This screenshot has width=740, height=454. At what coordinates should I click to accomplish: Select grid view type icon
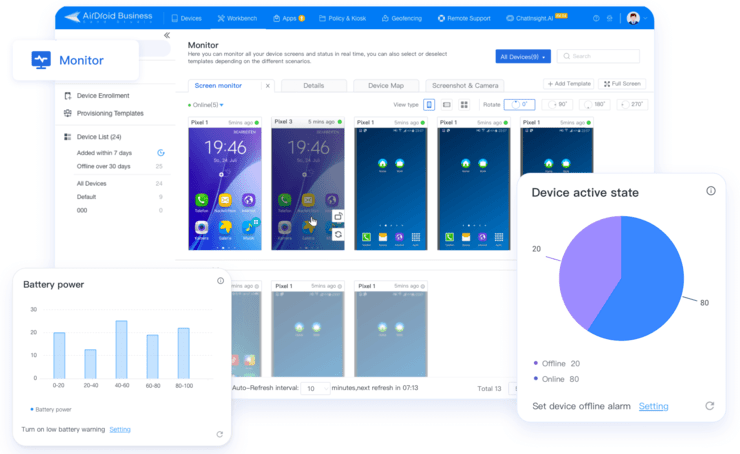(x=464, y=105)
